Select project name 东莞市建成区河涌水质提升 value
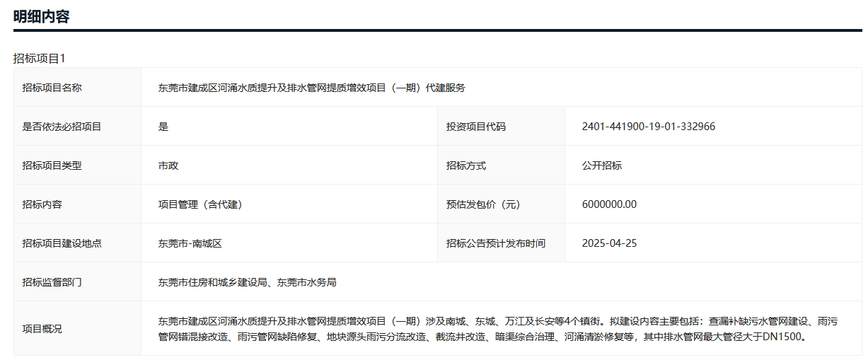This screenshot has height=360, width=868. [311, 88]
